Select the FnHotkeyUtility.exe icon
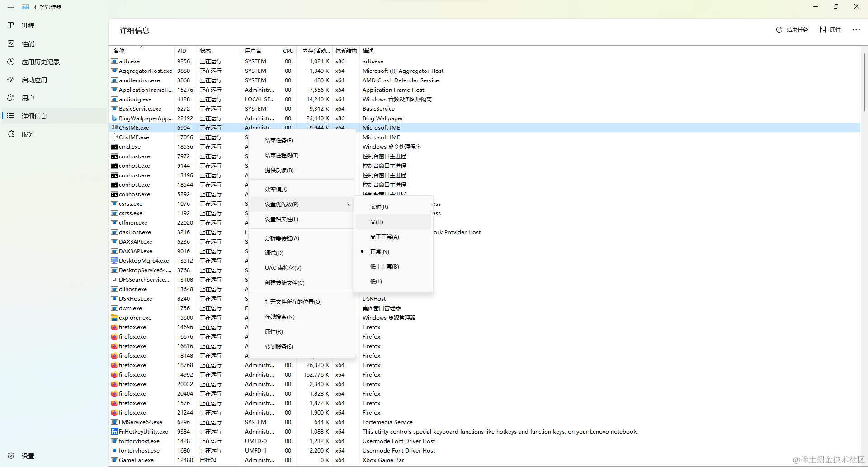The width and height of the screenshot is (868, 467). tap(114, 432)
